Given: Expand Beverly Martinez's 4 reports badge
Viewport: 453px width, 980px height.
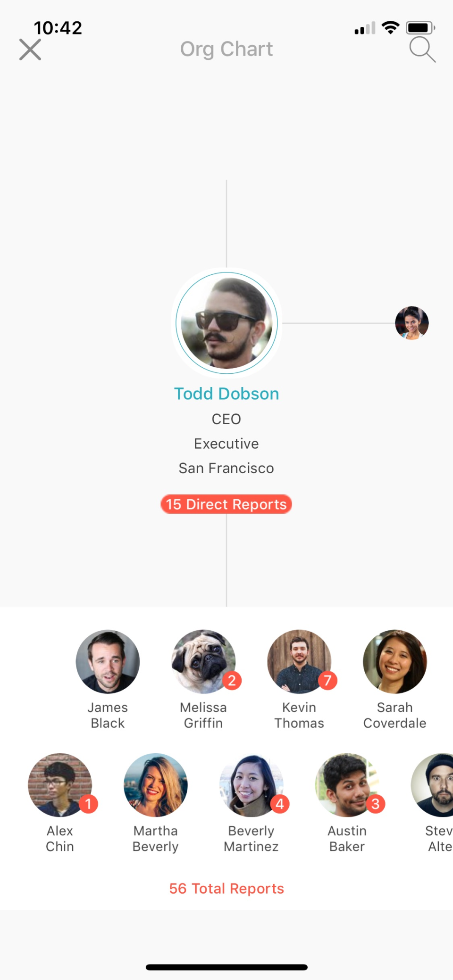Looking at the screenshot, I should [279, 803].
